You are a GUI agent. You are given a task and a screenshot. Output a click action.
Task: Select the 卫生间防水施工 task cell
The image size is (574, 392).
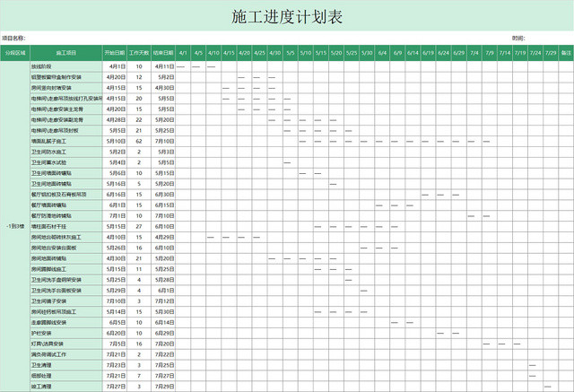click(65, 152)
